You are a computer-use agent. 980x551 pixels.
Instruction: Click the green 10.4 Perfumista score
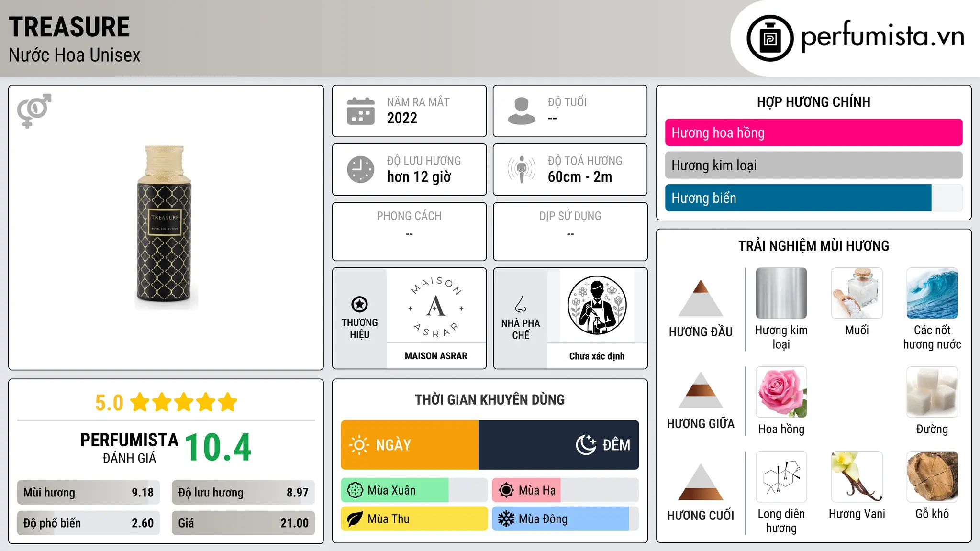218,448
